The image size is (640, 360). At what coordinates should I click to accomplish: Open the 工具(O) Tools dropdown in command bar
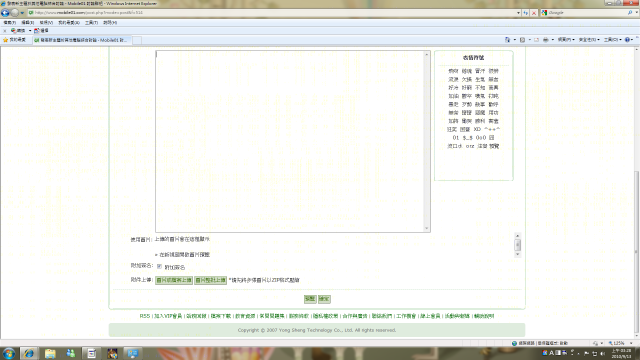612,40
